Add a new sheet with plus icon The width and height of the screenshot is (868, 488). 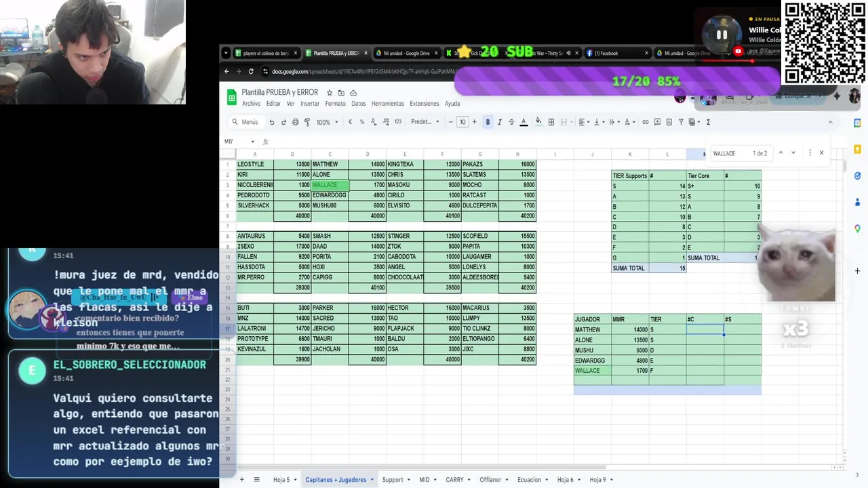click(241, 480)
